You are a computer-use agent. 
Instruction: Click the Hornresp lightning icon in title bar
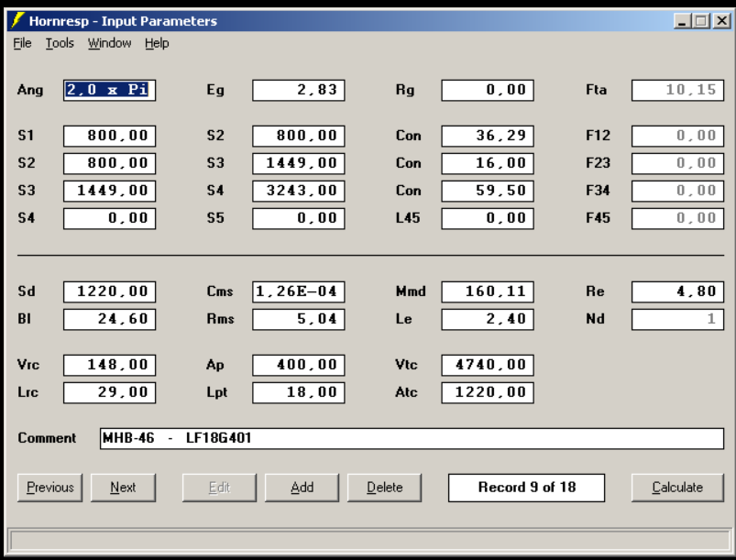click(x=17, y=21)
